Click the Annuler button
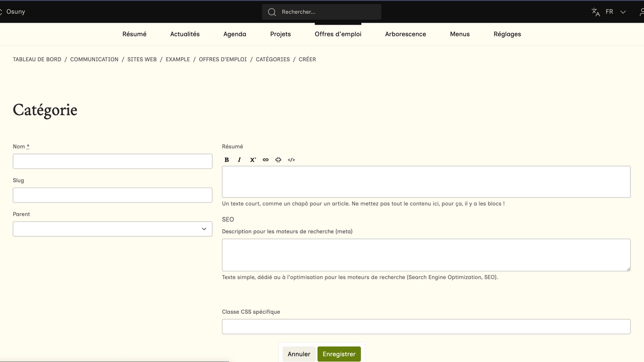 coord(299,354)
